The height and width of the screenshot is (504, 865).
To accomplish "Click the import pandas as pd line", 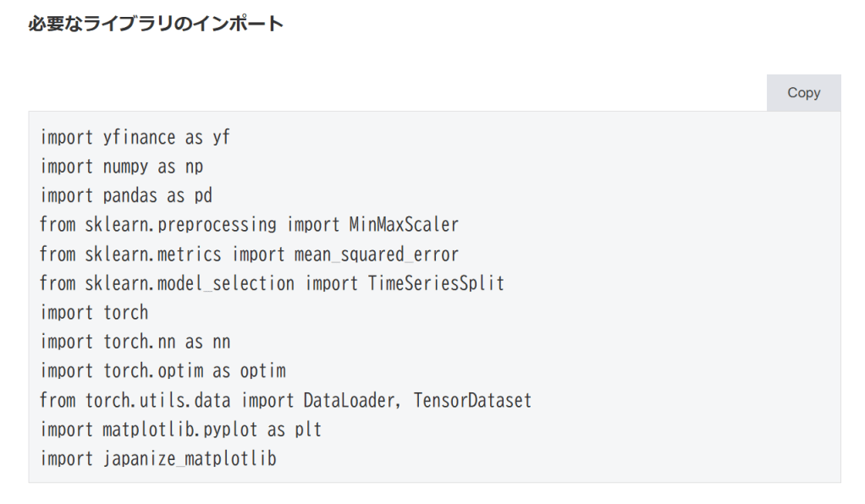I will [x=126, y=195].
